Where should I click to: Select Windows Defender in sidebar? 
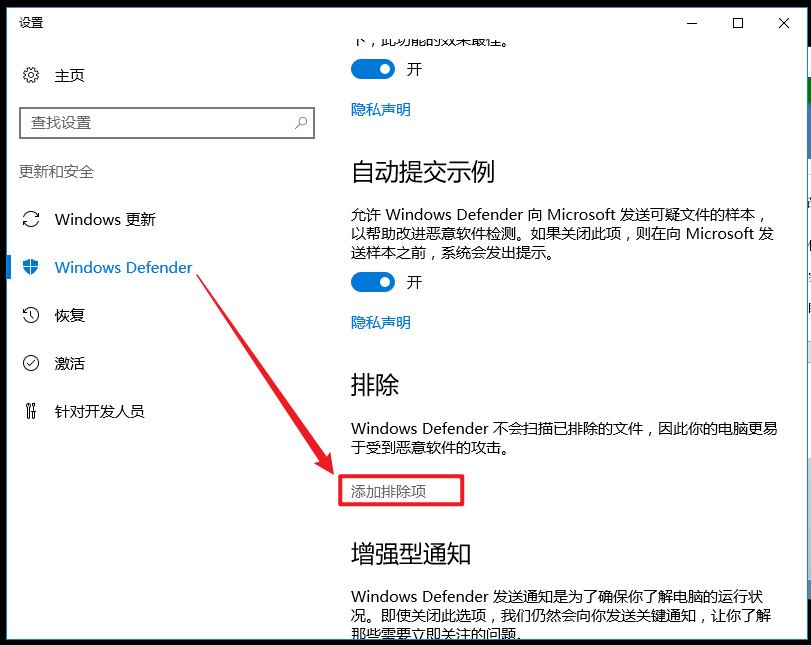pos(124,267)
